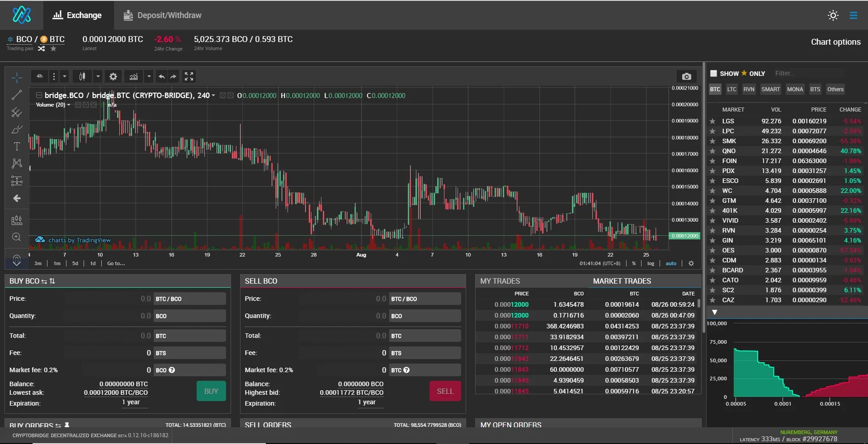Open the 4h interval selector
The image size is (868, 444).
click(39, 76)
